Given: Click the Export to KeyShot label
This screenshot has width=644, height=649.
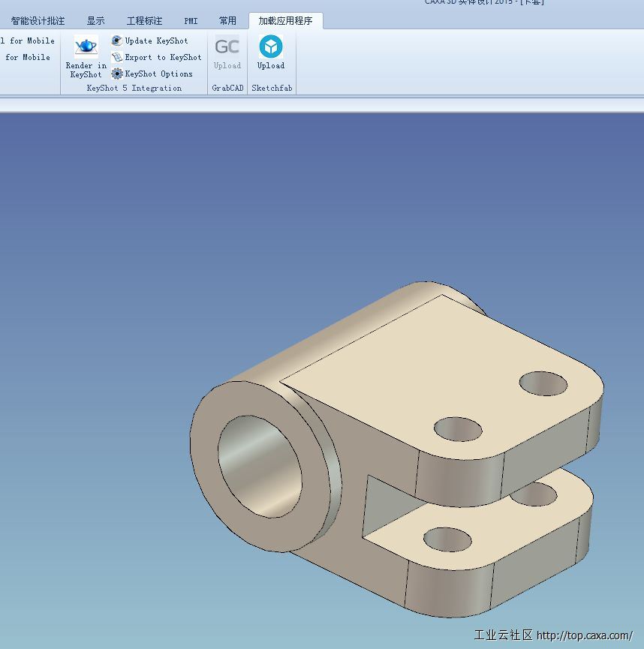Looking at the screenshot, I should point(163,57).
